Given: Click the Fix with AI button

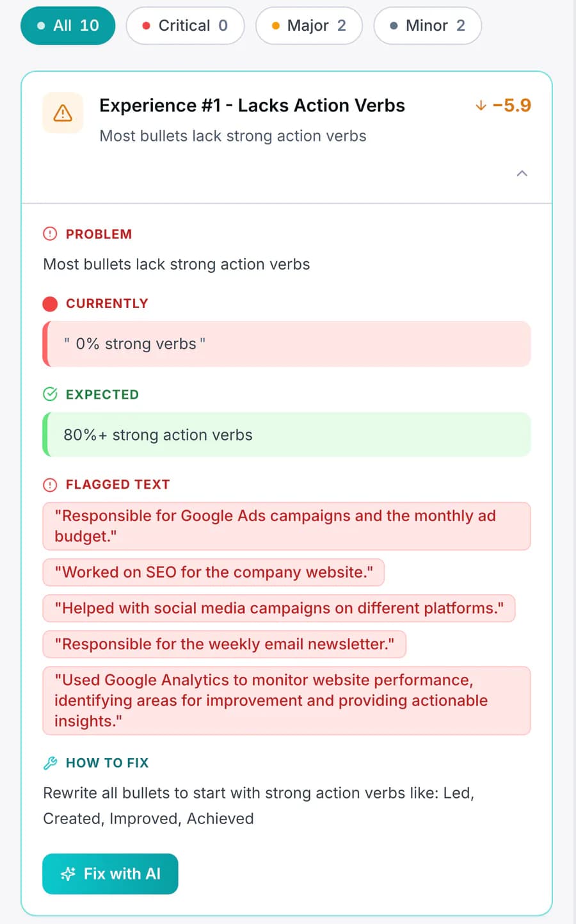Looking at the screenshot, I should [x=110, y=874].
